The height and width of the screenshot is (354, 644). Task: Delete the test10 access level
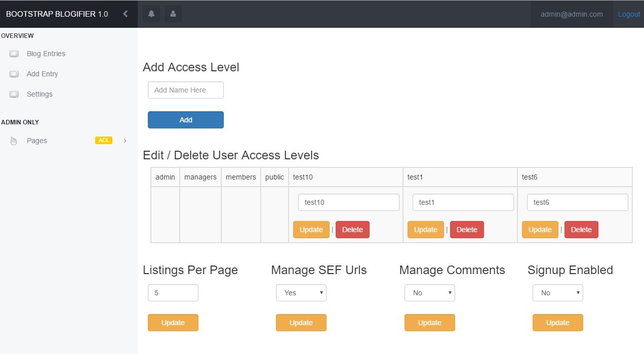pos(352,230)
